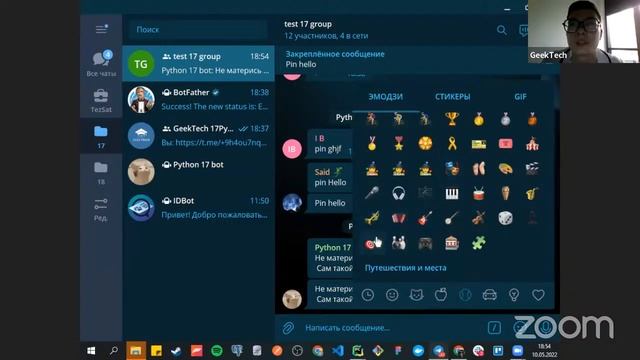Jump to the animals cat-face category
This screenshot has width=640, height=360.
[416, 295]
